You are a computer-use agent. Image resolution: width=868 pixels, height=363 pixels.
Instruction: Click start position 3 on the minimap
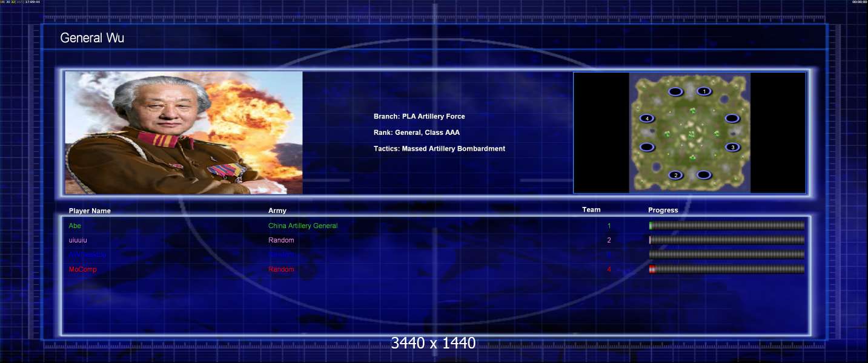tap(732, 147)
